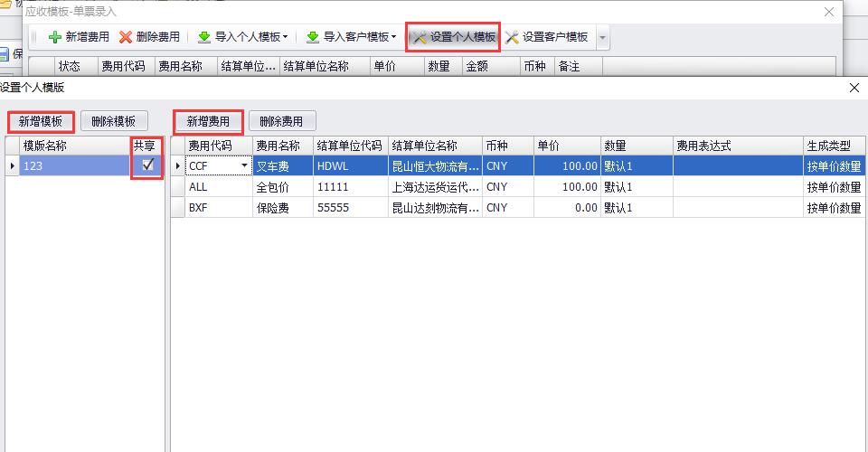Click the 导入个人模板 green download icon
Viewport: 868px width, 452px height.
(x=204, y=37)
